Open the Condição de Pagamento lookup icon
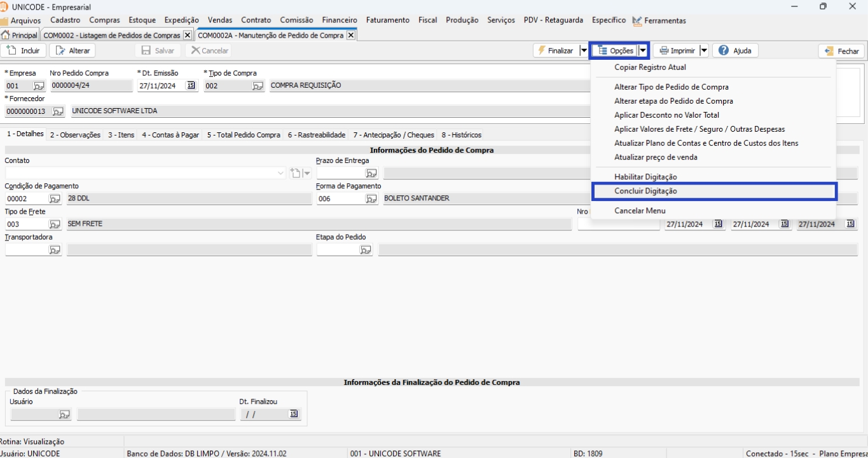The image size is (868, 458). [x=55, y=198]
